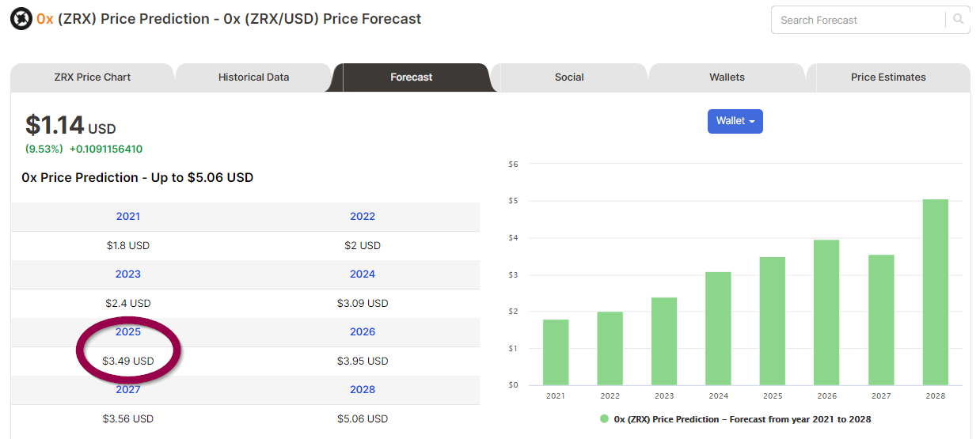Click the $2.4 USD prediction value
Viewport: 980px width, 439px height.
point(128,303)
